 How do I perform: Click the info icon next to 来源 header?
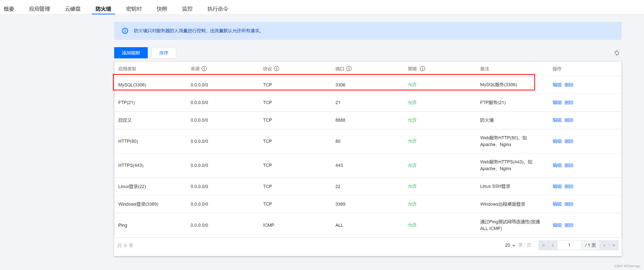pyautogui.click(x=204, y=69)
